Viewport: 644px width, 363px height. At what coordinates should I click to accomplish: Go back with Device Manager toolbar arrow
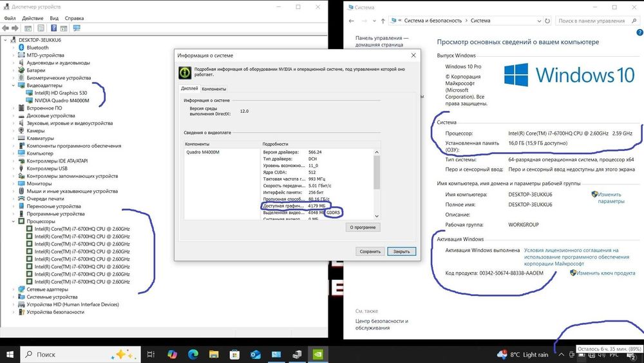click(x=5, y=28)
